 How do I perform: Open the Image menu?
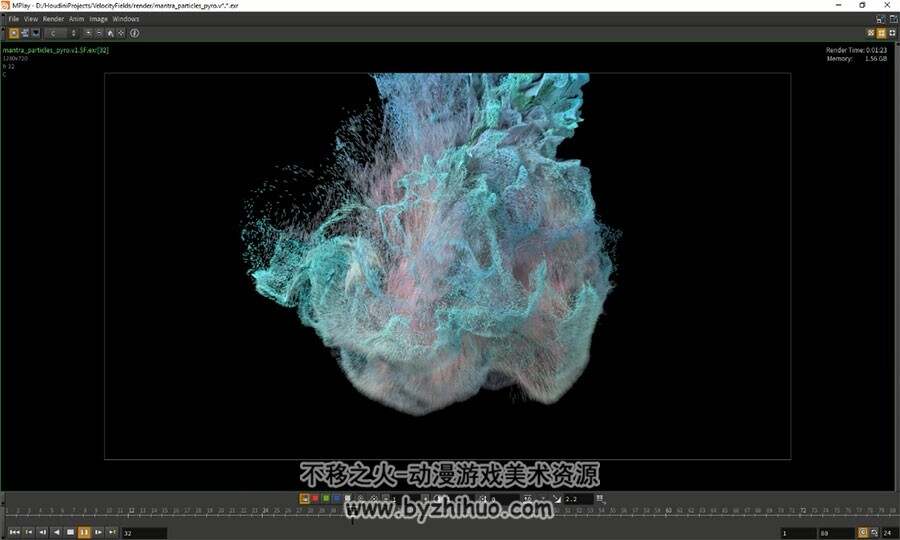click(x=98, y=19)
